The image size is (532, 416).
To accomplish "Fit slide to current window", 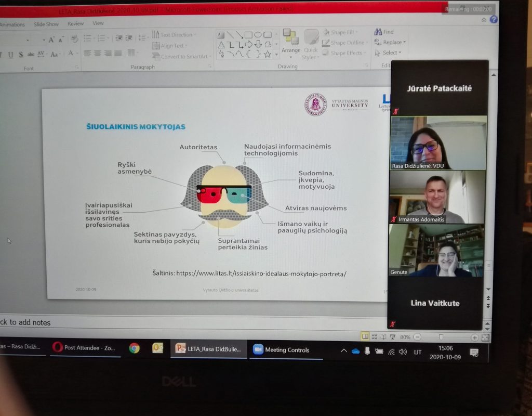I will [485, 337].
